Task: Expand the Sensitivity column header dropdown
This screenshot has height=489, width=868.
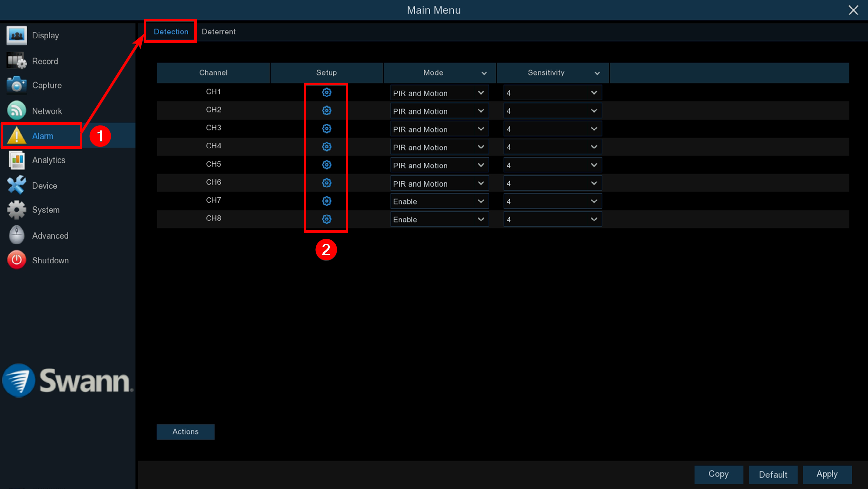Action: coord(597,73)
